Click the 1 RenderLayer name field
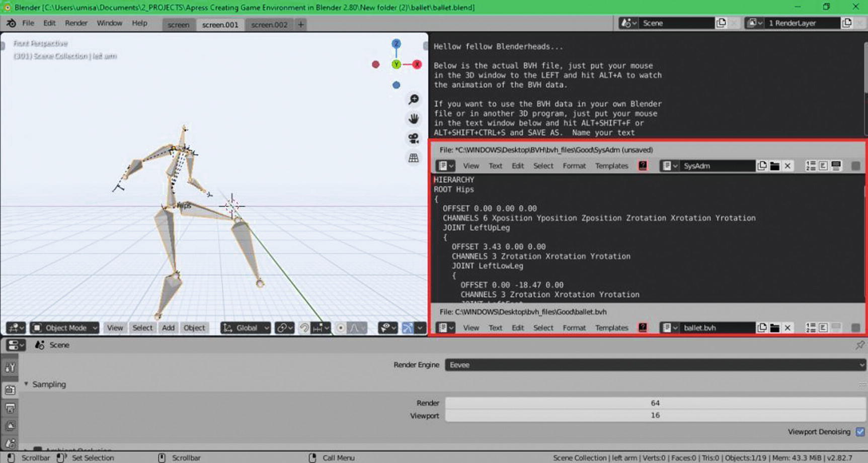This screenshot has width=868, height=463. [802, 23]
